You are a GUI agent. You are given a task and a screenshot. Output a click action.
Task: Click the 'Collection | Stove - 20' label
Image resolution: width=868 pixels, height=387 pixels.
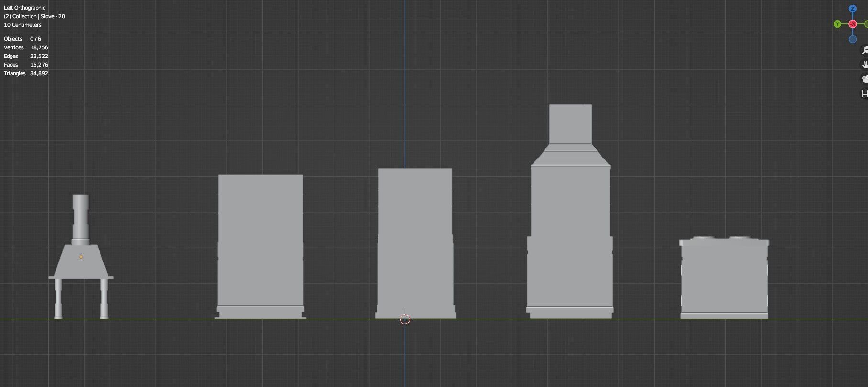click(34, 16)
